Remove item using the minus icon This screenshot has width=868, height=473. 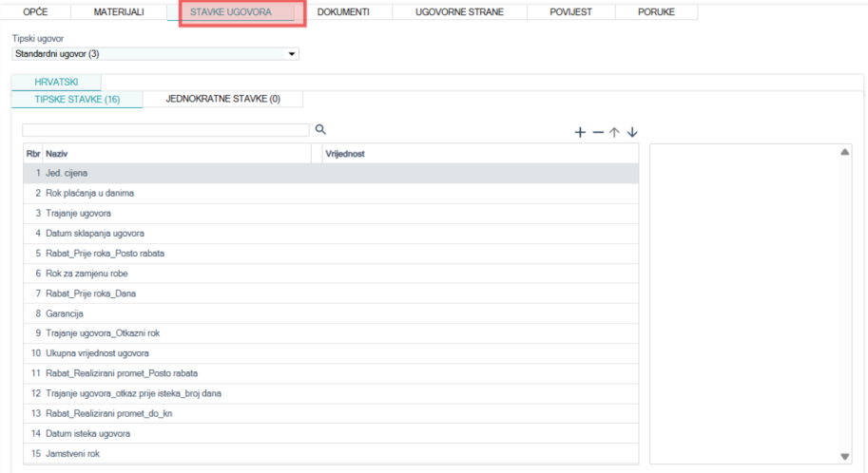[598, 133]
